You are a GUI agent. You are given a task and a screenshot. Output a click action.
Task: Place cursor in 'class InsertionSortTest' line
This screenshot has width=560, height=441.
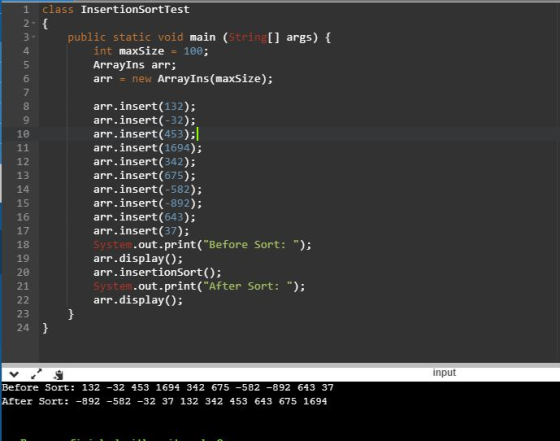click(116, 9)
